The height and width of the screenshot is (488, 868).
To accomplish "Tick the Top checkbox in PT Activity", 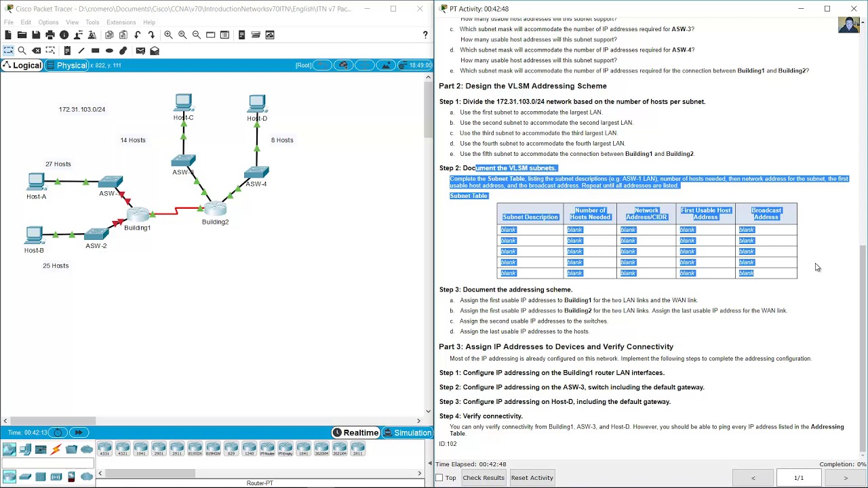I will [439, 478].
